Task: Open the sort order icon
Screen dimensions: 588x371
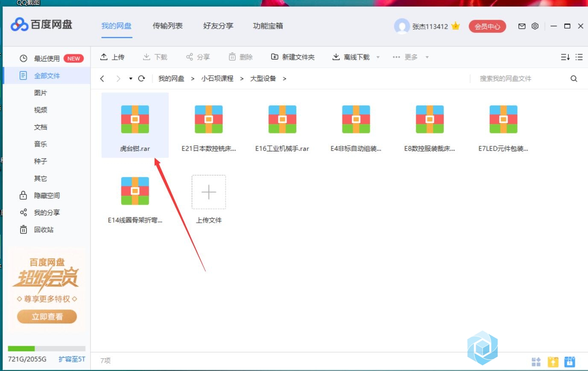Action: [x=565, y=57]
